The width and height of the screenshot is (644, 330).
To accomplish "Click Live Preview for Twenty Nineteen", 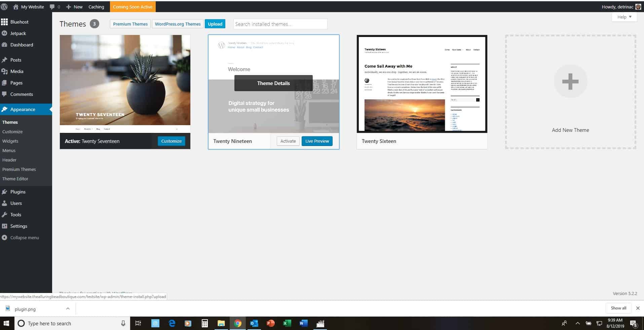I will coord(317,141).
